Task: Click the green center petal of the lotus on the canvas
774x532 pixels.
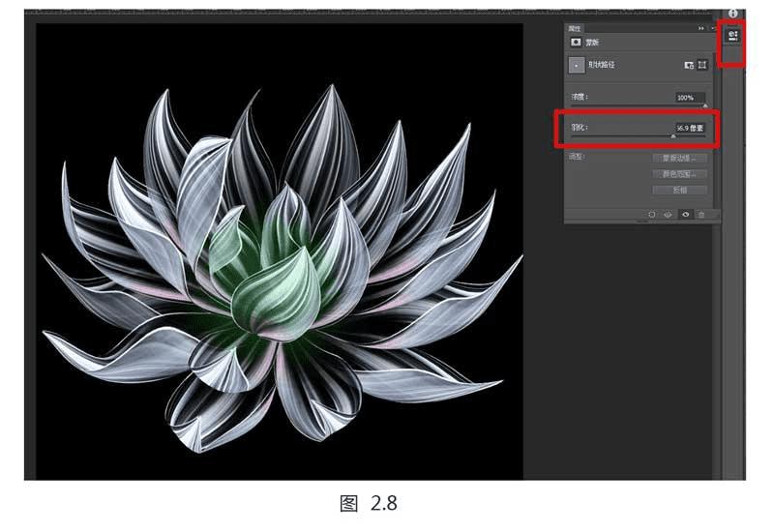Action: point(277,296)
